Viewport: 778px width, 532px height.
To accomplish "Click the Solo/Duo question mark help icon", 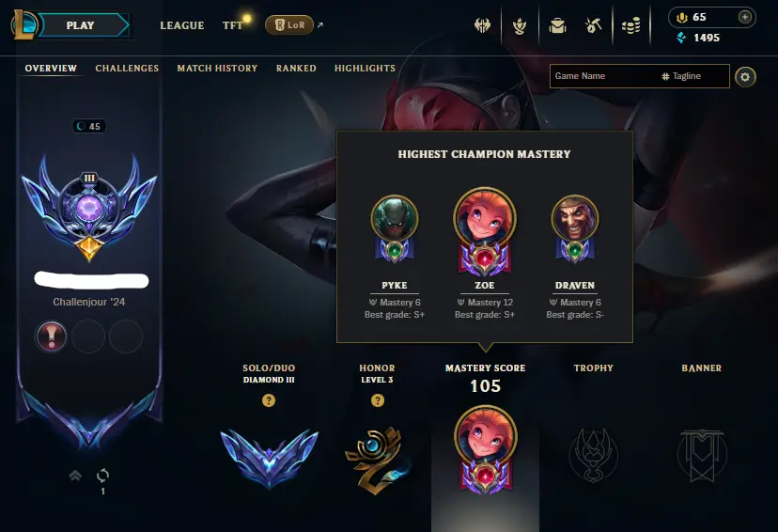I will [x=269, y=400].
